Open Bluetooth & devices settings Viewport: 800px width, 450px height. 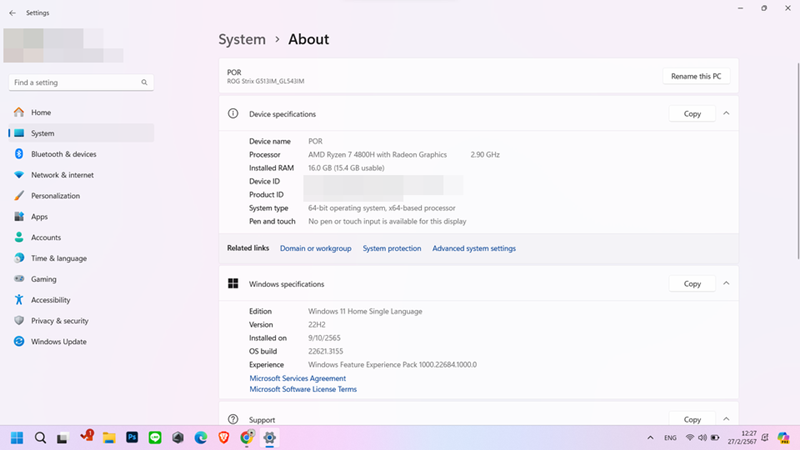click(63, 154)
